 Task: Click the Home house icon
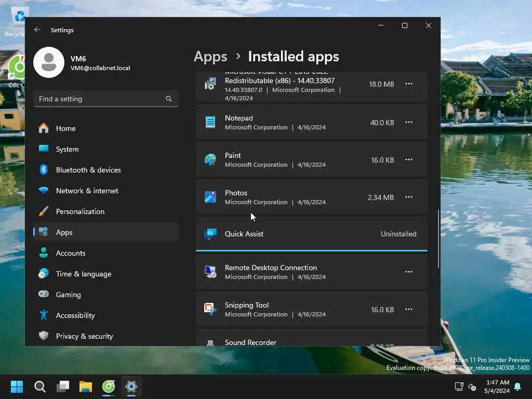click(44, 128)
